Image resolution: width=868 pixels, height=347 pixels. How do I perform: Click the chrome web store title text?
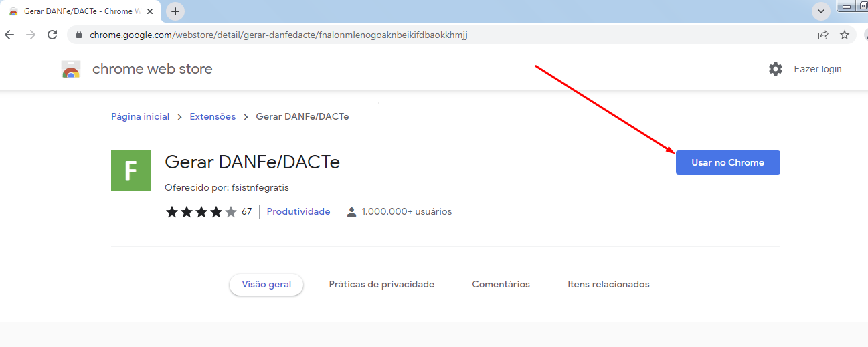pos(153,69)
